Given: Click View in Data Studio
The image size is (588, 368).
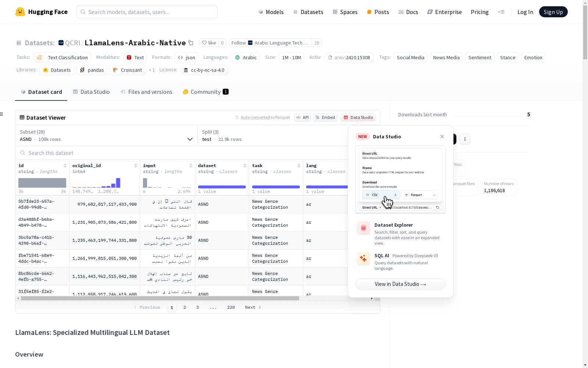Looking at the screenshot, I should [x=401, y=284].
